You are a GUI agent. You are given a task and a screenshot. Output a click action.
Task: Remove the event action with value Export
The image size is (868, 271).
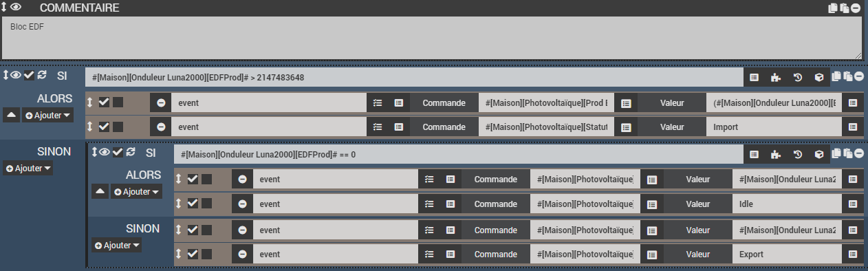243,254
